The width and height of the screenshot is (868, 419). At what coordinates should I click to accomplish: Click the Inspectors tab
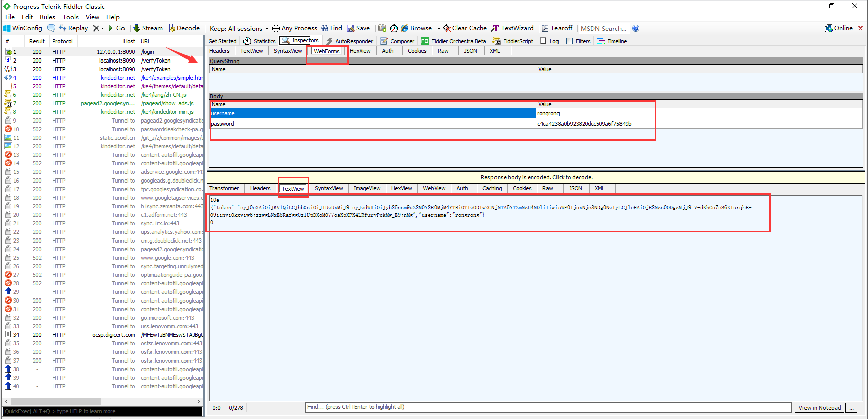point(300,41)
